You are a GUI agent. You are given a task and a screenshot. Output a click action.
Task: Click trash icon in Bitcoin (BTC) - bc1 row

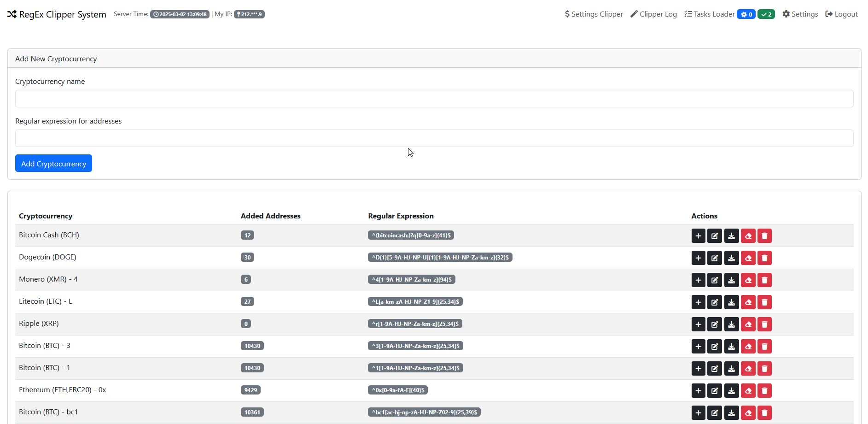pos(764,413)
